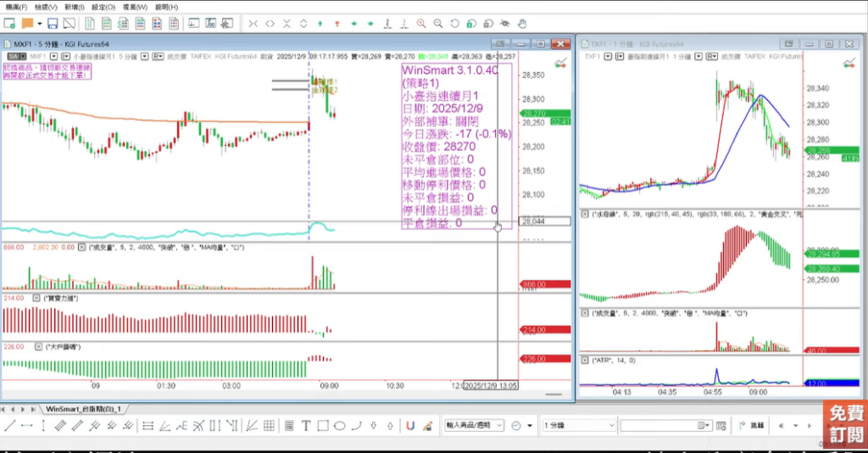This screenshot has width=868, height=453.
Task: Select the ellipse drawing tool
Action: click(338, 426)
